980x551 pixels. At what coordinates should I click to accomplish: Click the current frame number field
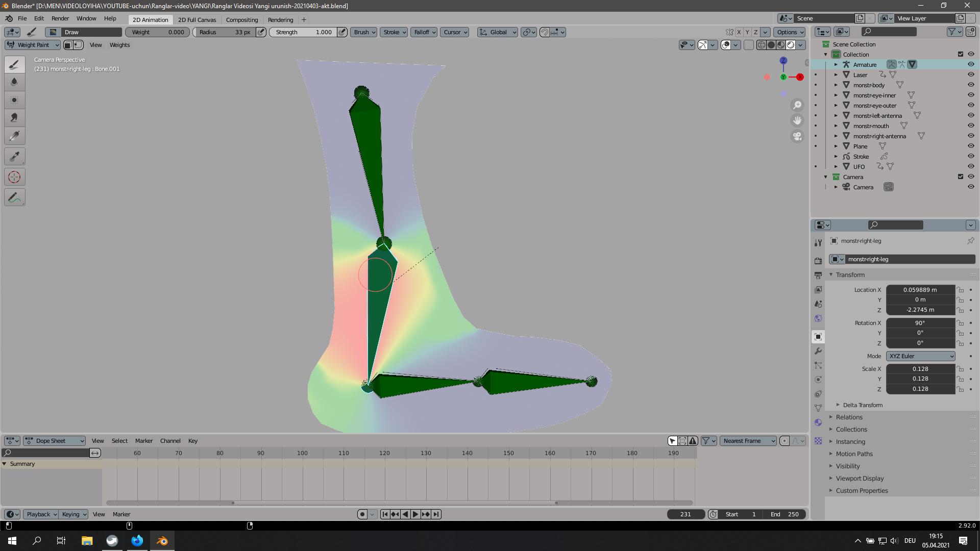(x=685, y=514)
